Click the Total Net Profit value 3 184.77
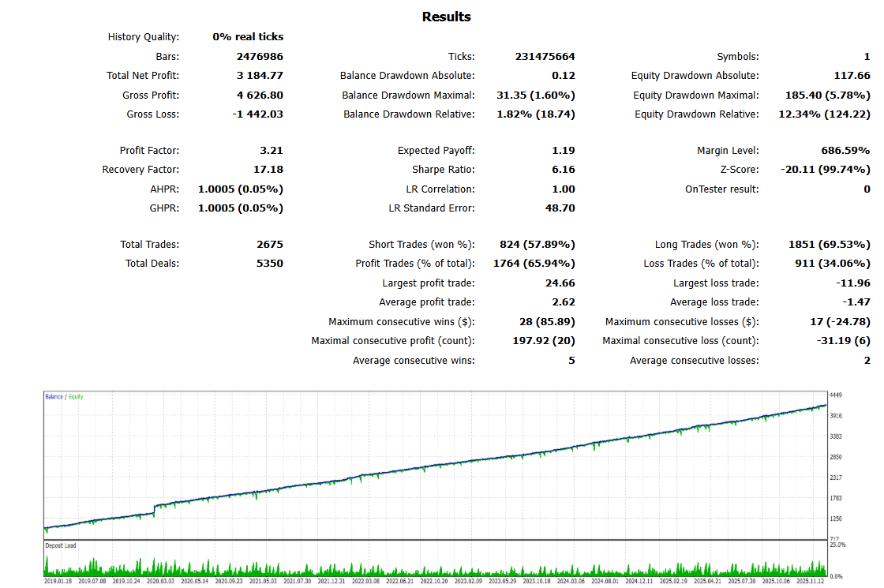Screen dimensions: 884x588 [x=260, y=76]
